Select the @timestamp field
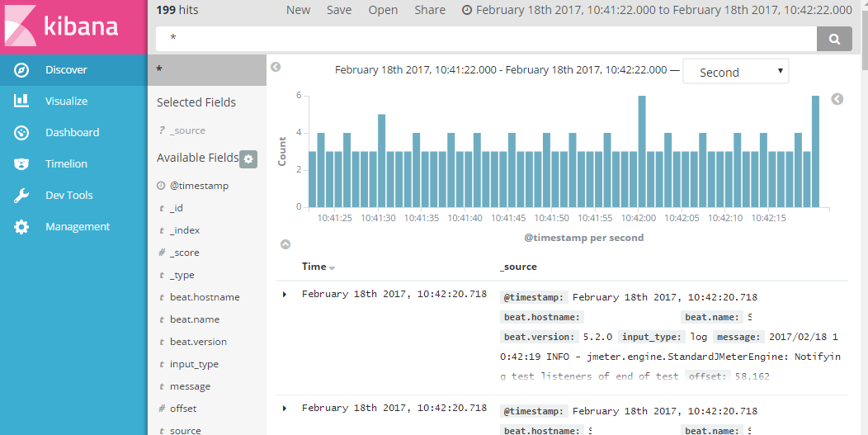 [200, 186]
